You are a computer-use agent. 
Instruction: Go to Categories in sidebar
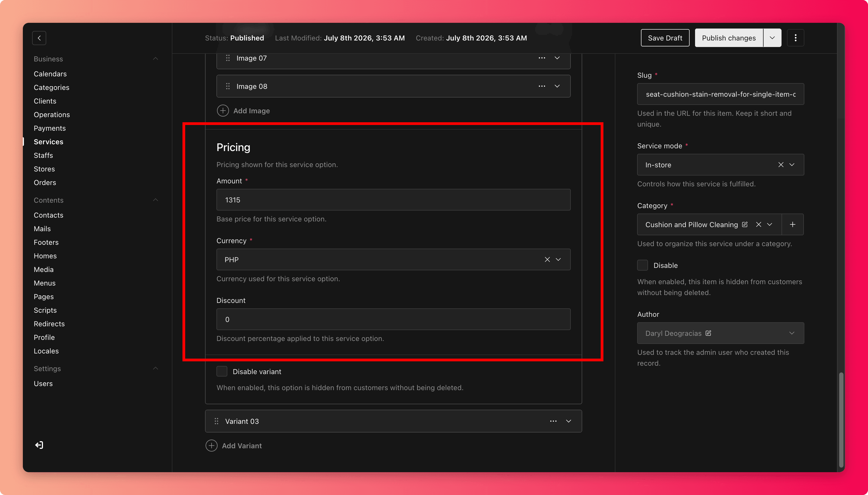point(51,87)
